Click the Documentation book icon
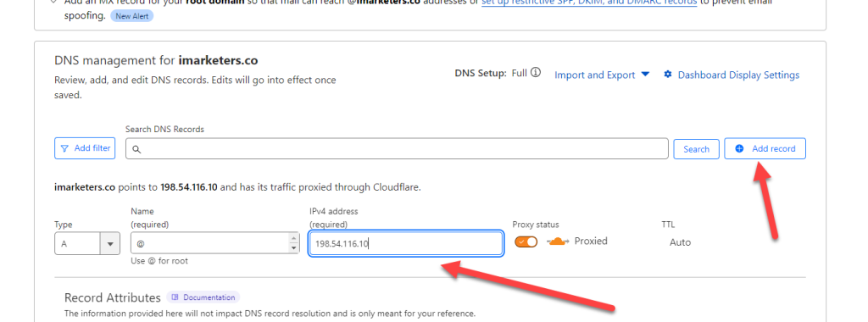 pyautogui.click(x=175, y=297)
